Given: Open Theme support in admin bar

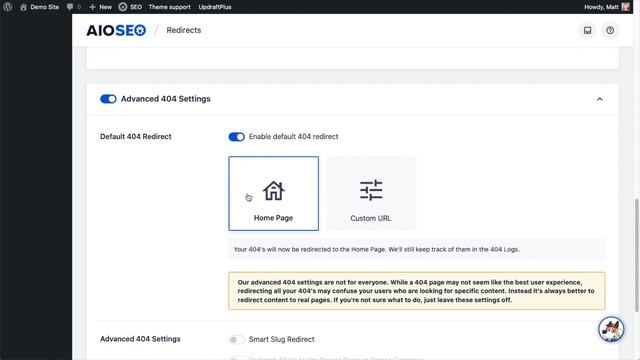Looking at the screenshot, I should point(169,7).
